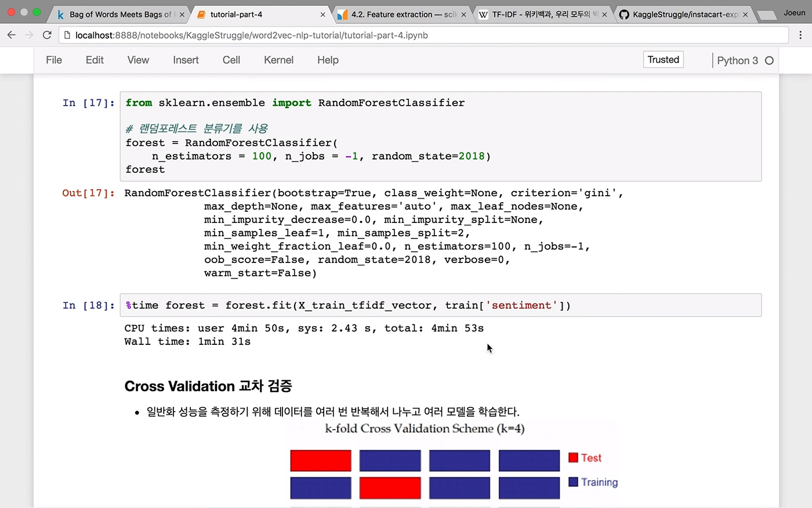
Task: Click the red Test legend swatch
Action: (573, 457)
